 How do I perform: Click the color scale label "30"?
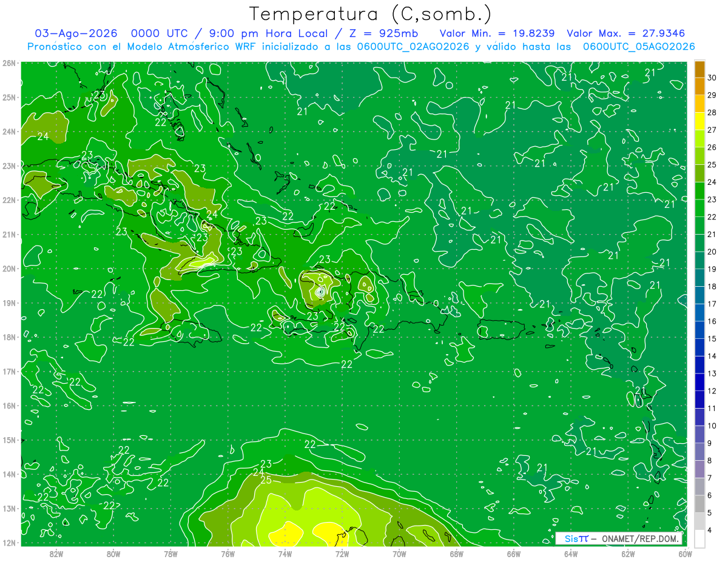pos(712,78)
